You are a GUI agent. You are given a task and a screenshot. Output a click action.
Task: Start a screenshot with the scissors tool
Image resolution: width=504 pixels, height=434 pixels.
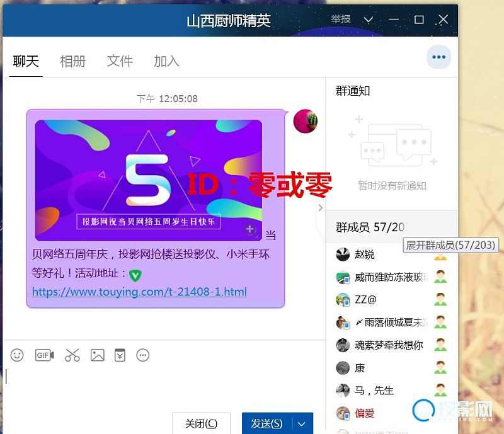point(72,355)
